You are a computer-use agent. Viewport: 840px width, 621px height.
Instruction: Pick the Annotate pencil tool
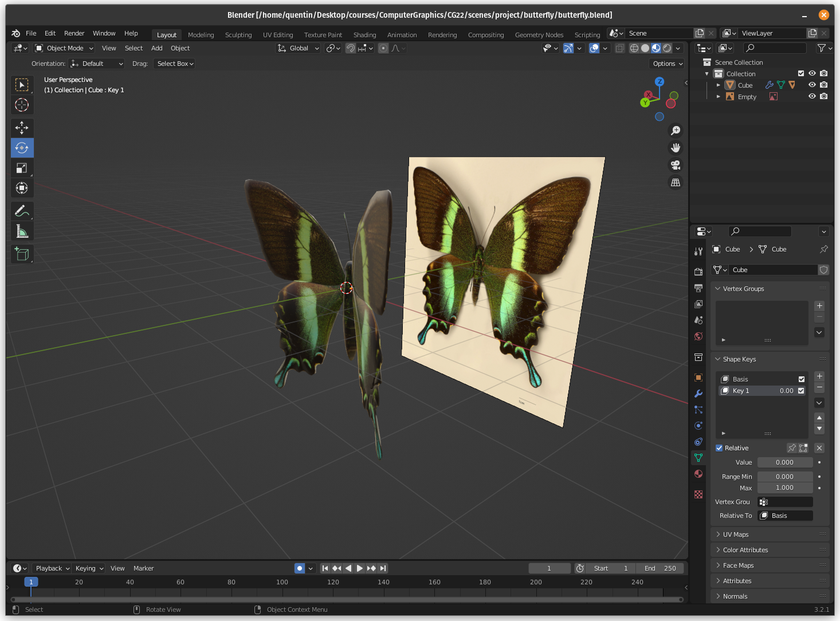click(x=22, y=211)
